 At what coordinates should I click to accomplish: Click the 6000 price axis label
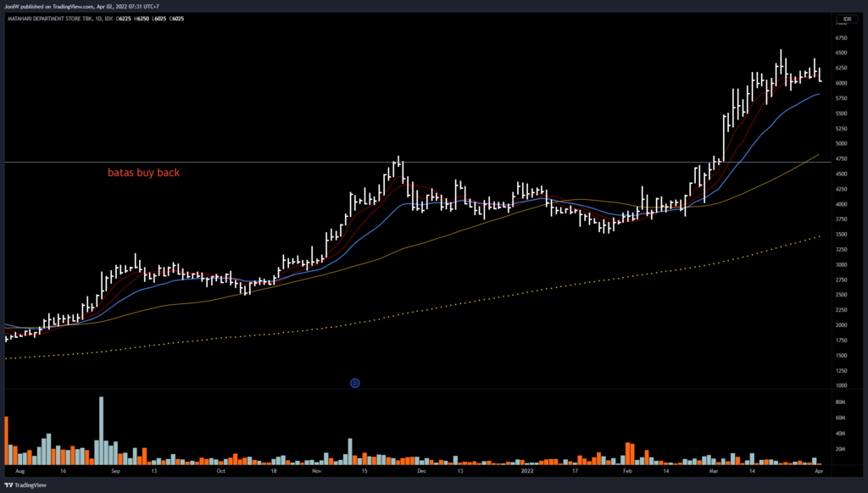pyautogui.click(x=842, y=83)
